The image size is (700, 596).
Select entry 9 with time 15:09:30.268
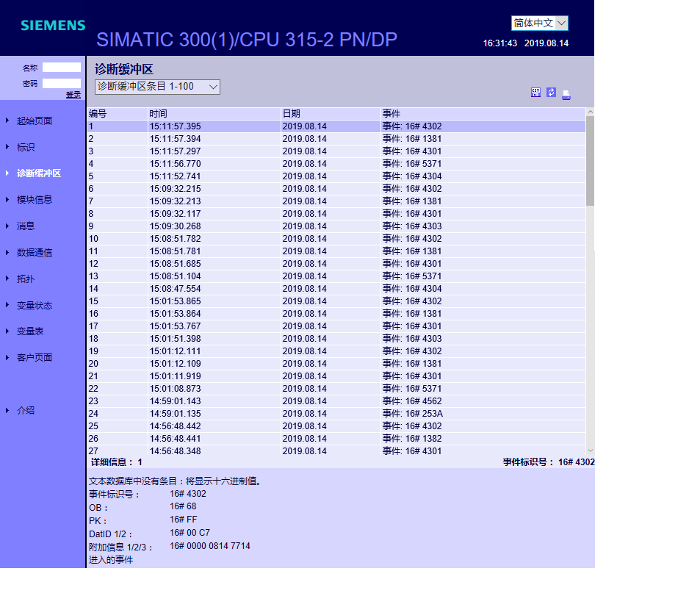(x=336, y=226)
